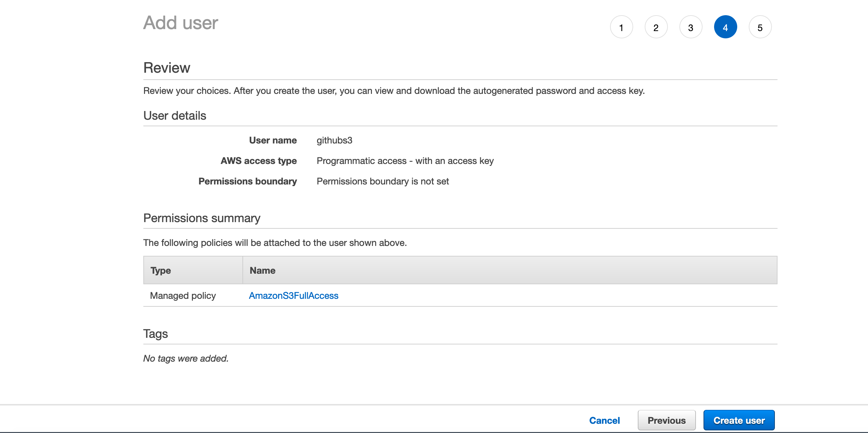Click the highlighted step 4 circle
This screenshot has width=868, height=433.
pos(725,27)
